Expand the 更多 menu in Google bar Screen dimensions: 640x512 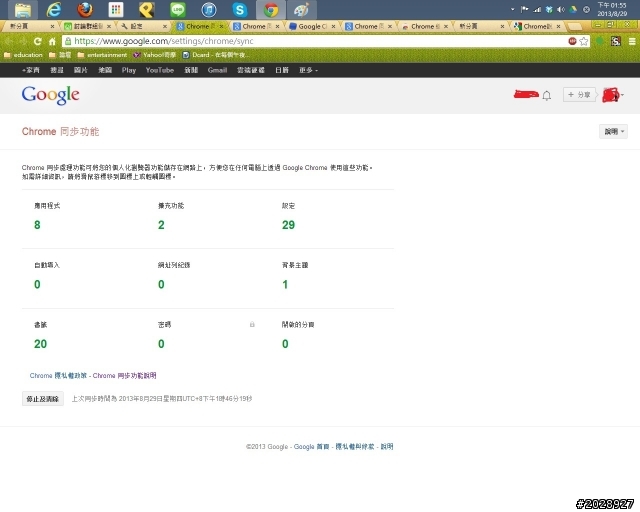pyautogui.click(x=308, y=70)
